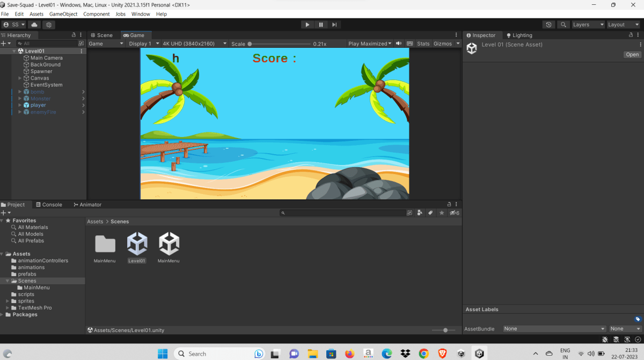Screen dimensions: 644x360
Task: Open the GameObject menu
Action: click(63, 14)
